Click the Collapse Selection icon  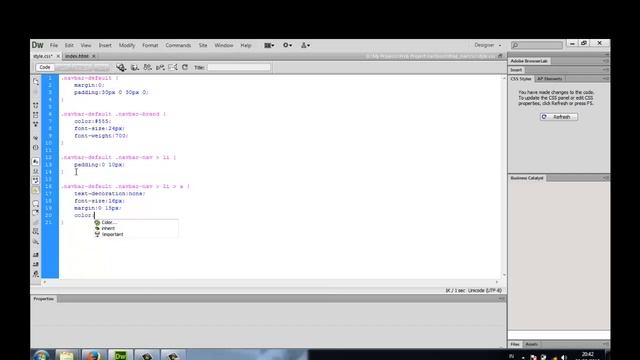(36, 115)
